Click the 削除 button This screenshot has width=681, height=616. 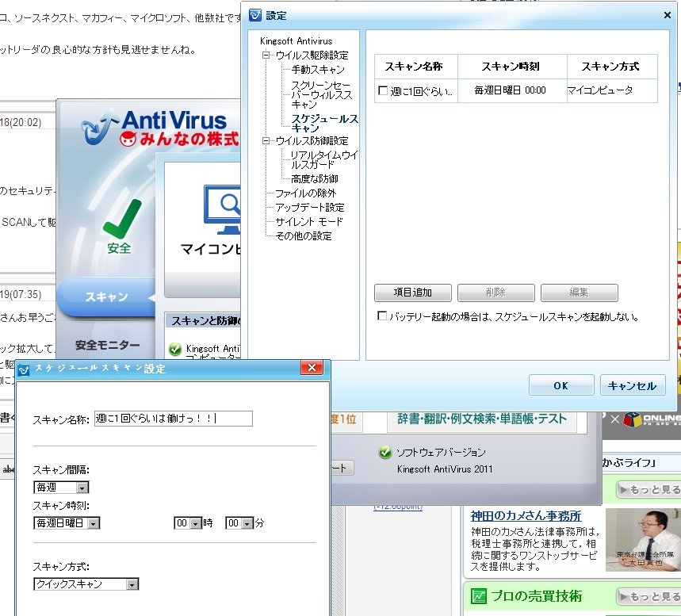click(496, 293)
